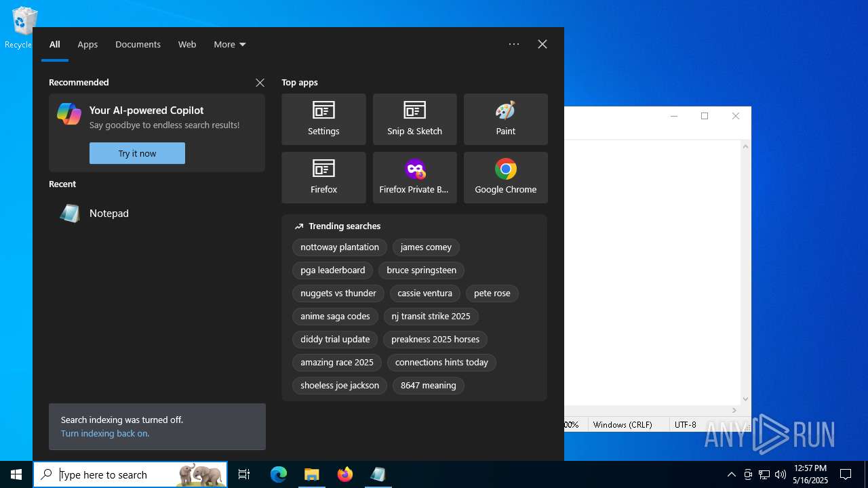Launch Microsoft Edge from taskbar
The height and width of the screenshot is (488, 868).
coord(279,474)
